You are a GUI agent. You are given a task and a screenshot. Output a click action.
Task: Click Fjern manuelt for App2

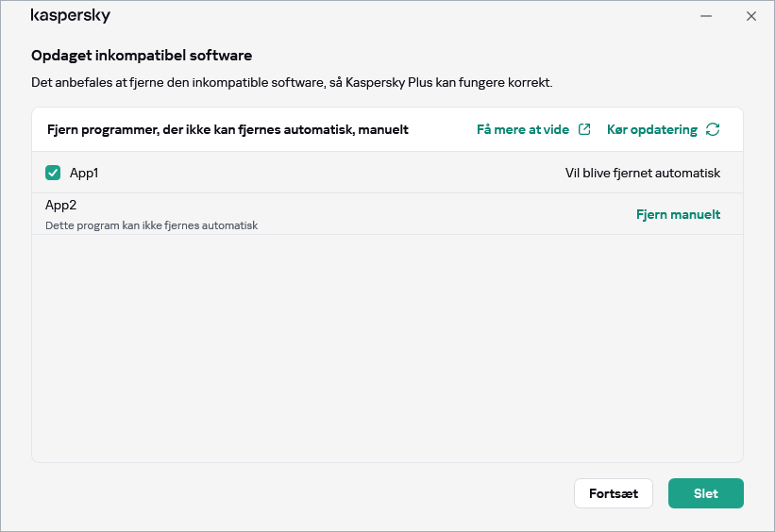(678, 214)
